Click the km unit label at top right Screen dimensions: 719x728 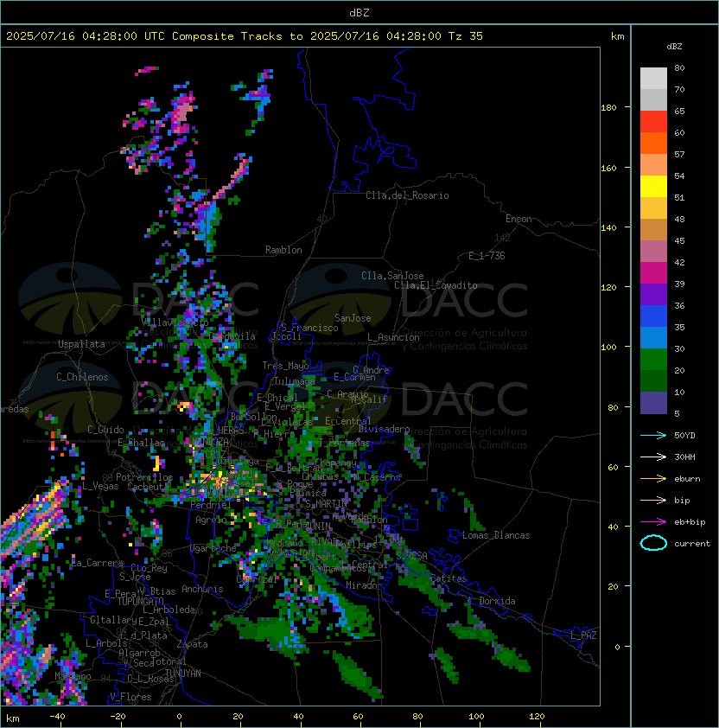tap(617, 36)
